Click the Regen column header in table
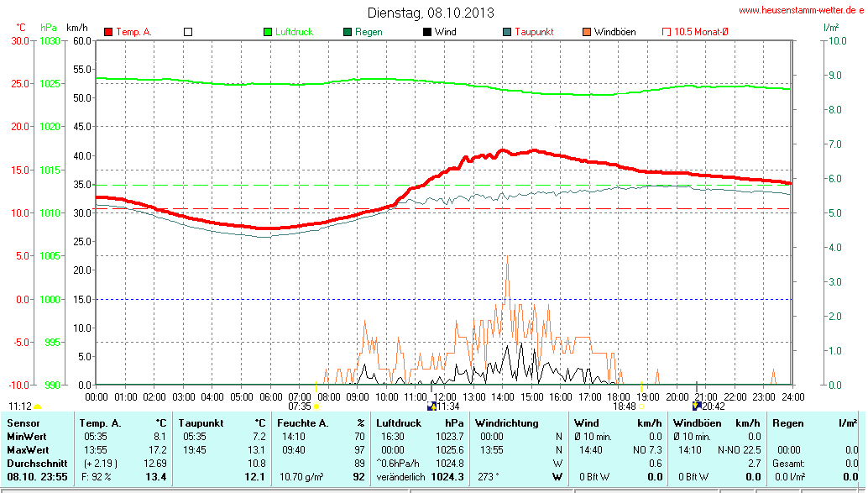This screenshot has width=868, height=493. click(787, 422)
